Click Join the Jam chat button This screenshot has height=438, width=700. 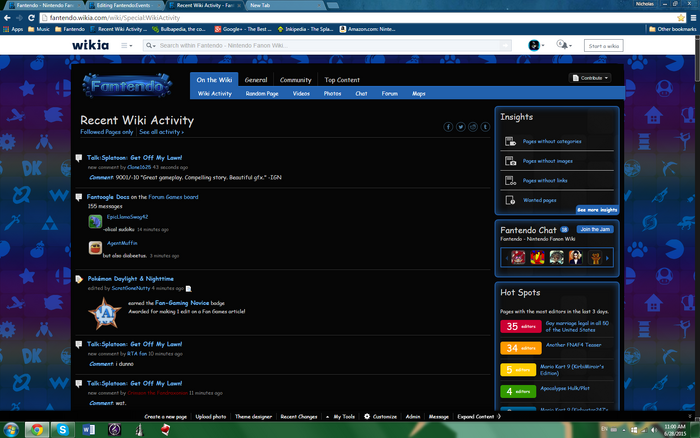[x=595, y=229]
